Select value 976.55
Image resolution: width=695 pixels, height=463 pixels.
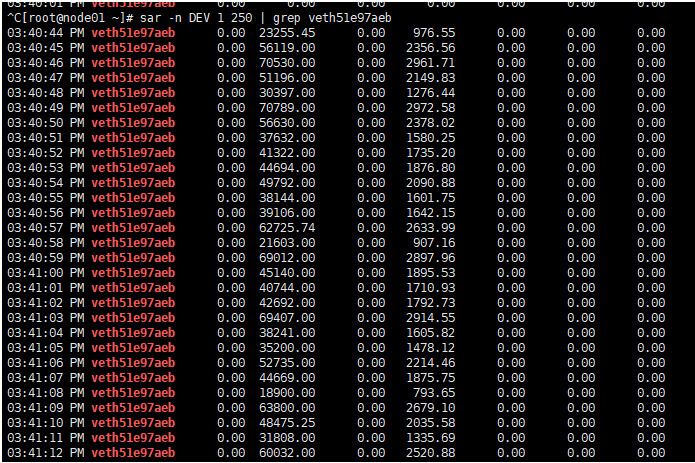[434, 33]
